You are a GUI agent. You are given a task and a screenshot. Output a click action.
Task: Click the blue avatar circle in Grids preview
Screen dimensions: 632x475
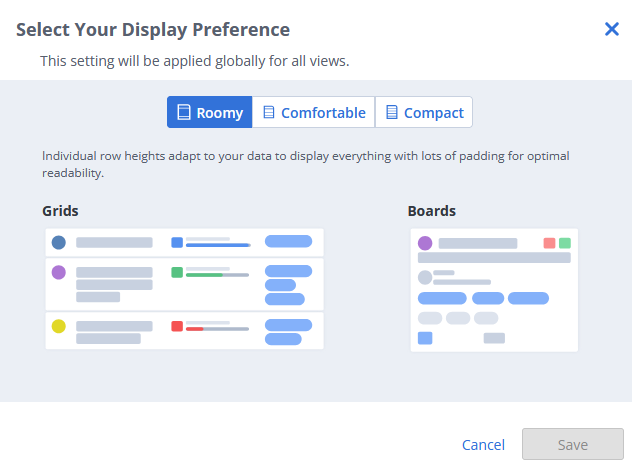[59, 242]
